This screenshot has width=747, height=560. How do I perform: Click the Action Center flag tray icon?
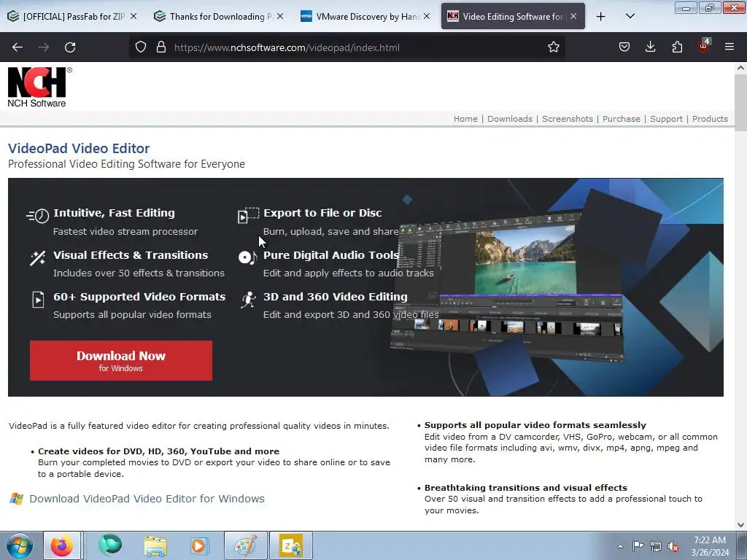point(638,545)
